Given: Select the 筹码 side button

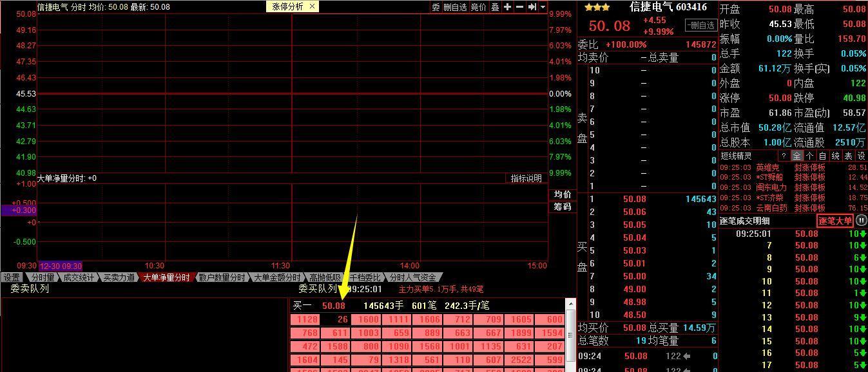Looking at the screenshot, I should pyautogui.click(x=563, y=207).
